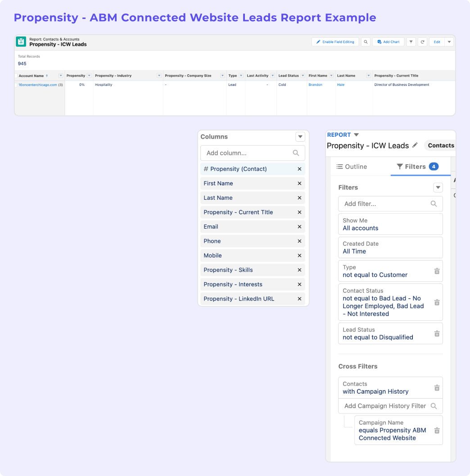Open the Hale last name link
Screen dimensions: 470x476
coord(341,85)
